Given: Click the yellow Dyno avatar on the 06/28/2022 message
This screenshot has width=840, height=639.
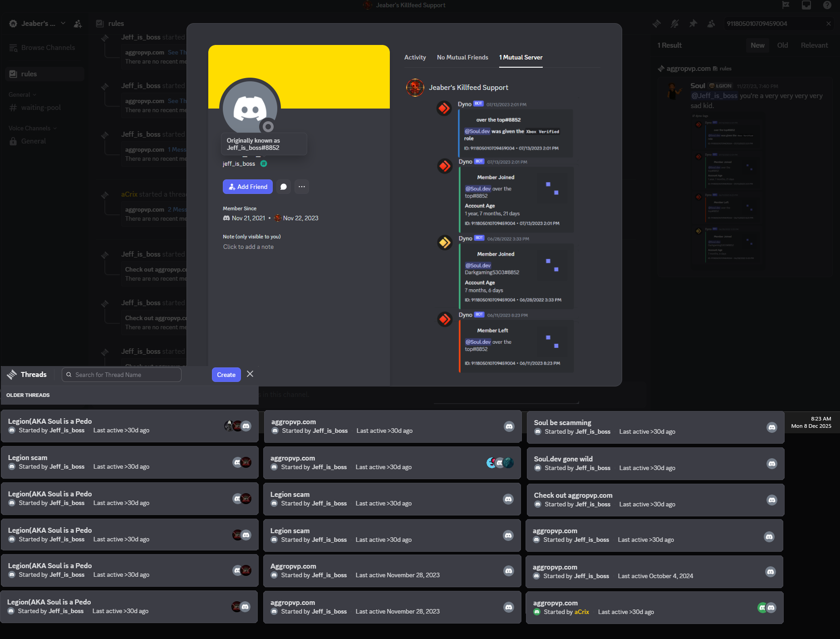Looking at the screenshot, I should [444, 243].
